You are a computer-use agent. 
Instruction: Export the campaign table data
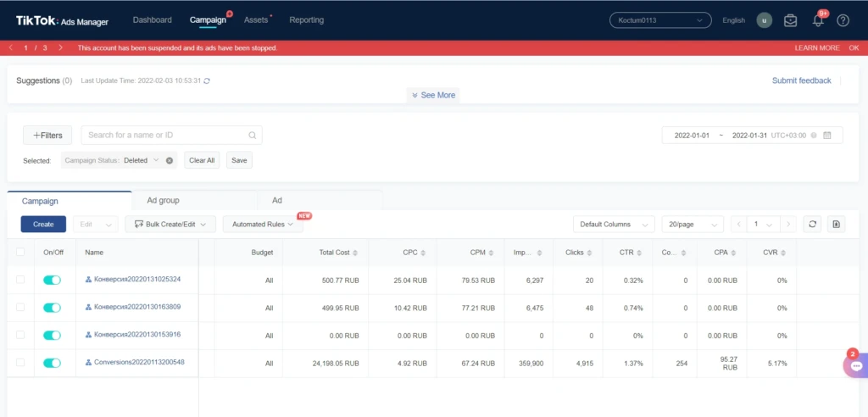pyautogui.click(x=836, y=225)
